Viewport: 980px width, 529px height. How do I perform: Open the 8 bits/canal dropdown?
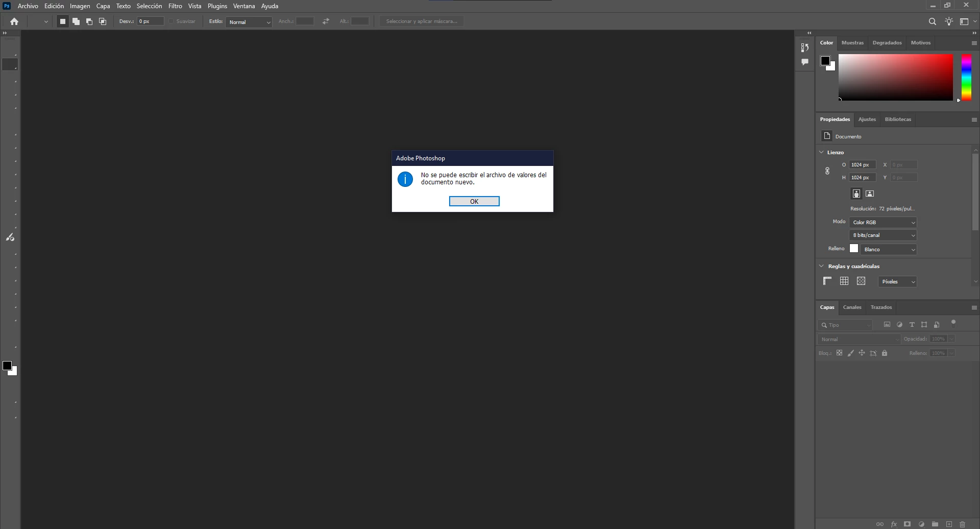point(883,235)
